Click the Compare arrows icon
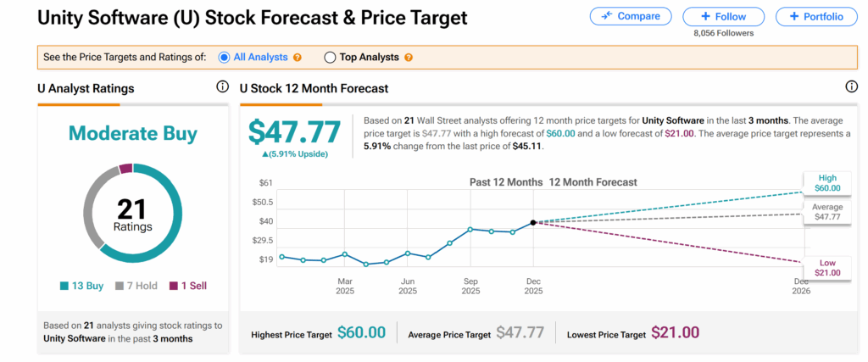This screenshot has height=362, width=868. 607,16
